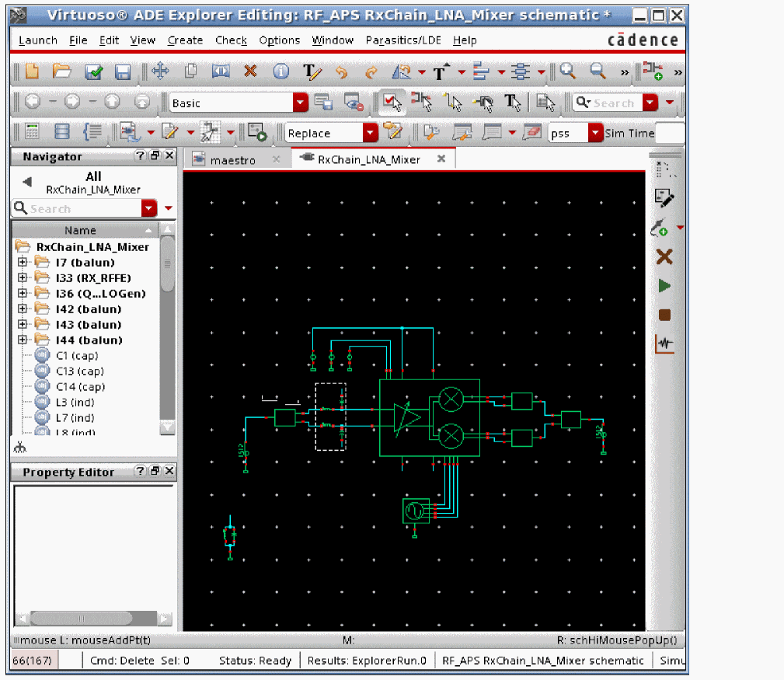784x680 pixels.
Task: Open the Basic workspace dropdown
Action: click(300, 103)
